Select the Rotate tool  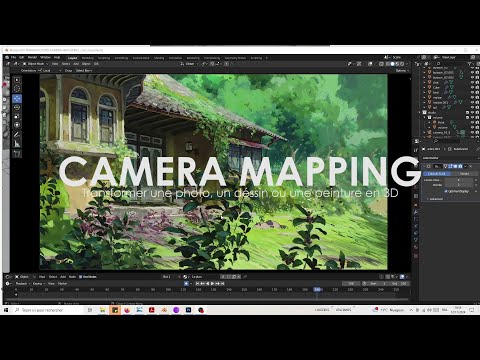click(17, 107)
